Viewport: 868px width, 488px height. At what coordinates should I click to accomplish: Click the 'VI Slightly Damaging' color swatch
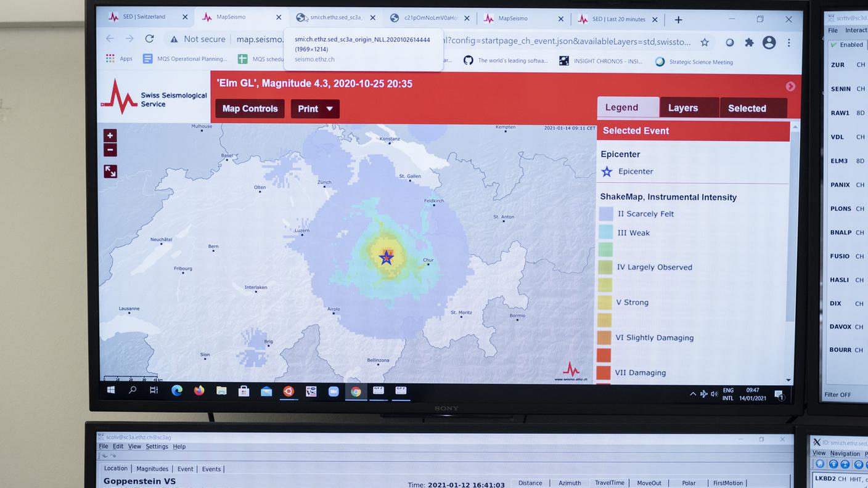604,338
